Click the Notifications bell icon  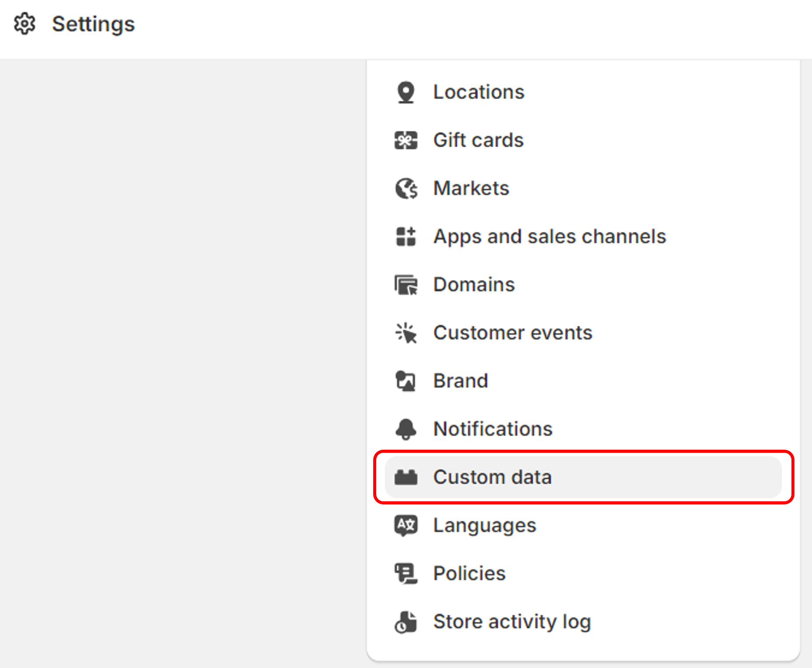[406, 429]
